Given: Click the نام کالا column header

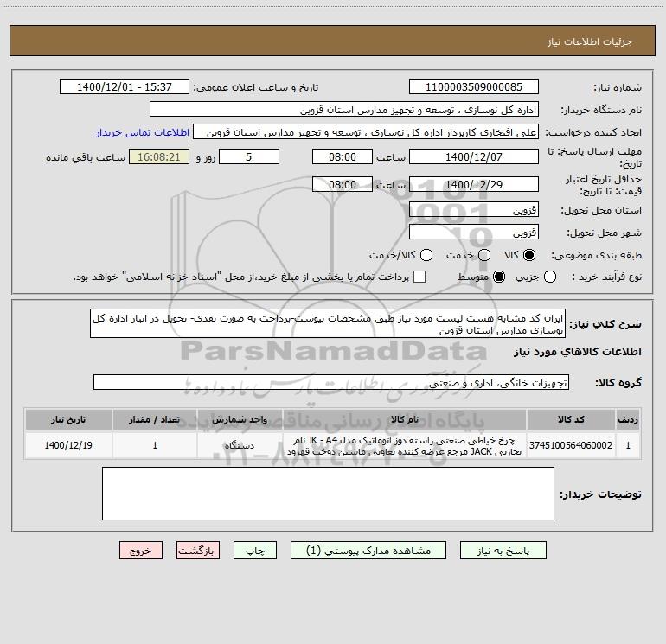Looking at the screenshot, I should pos(405,419).
